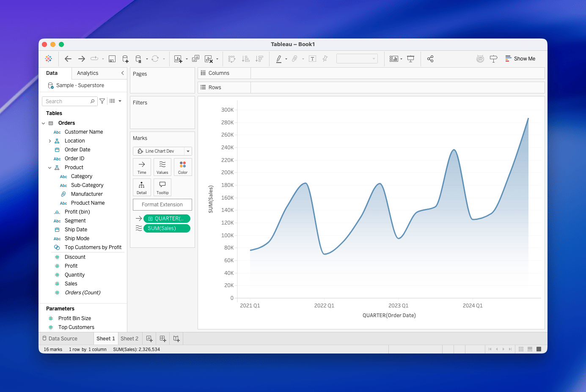Viewport: 586px width, 392px height.
Task: Select the Order Date field
Action: (77, 150)
